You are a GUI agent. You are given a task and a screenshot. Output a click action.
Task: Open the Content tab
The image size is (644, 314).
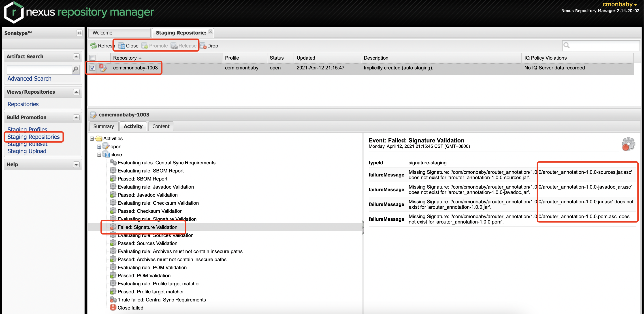(x=161, y=126)
